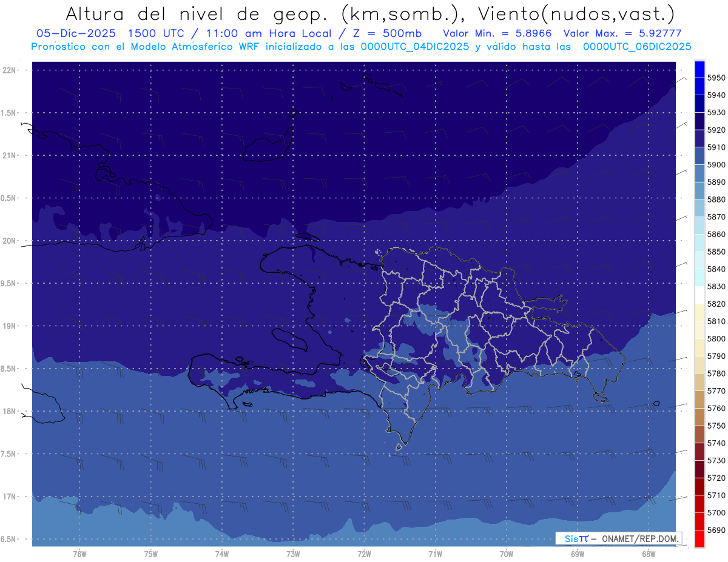Click the legend value '5910'
The width and height of the screenshot is (728, 562).
716,147
